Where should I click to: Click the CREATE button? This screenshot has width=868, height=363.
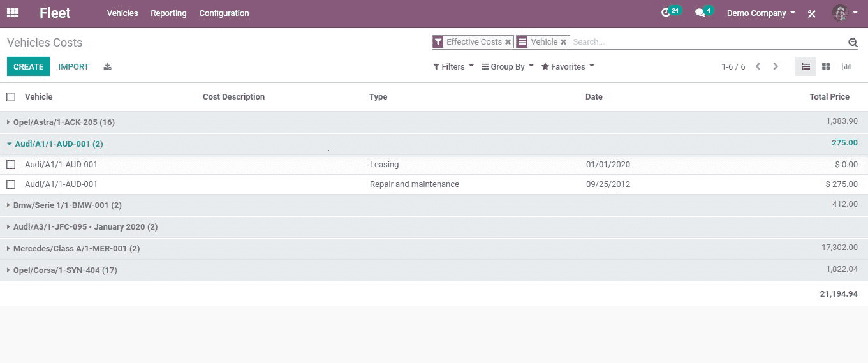[28, 66]
